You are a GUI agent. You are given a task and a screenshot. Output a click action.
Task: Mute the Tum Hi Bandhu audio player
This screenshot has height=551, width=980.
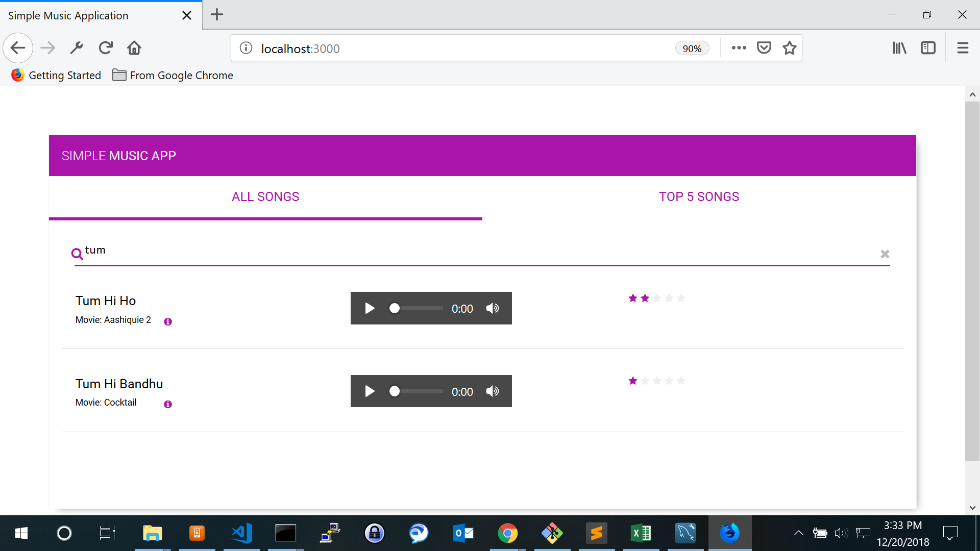click(493, 391)
